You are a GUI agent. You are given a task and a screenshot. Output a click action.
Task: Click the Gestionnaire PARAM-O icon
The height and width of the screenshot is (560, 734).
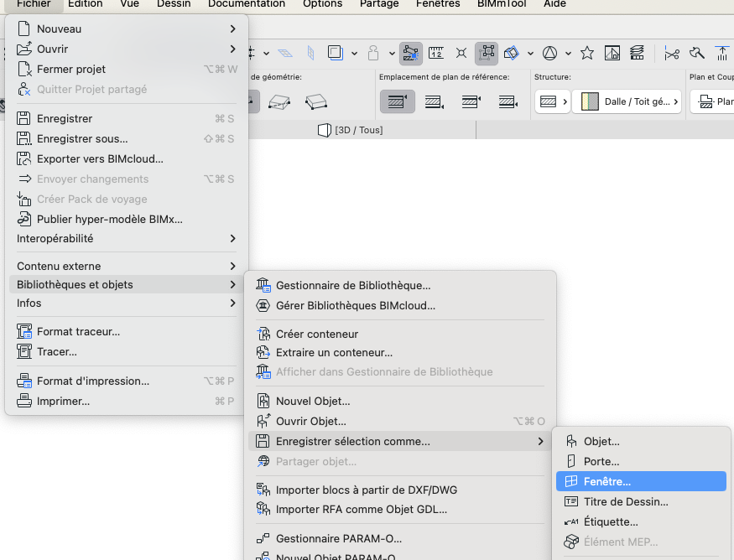tap(263, 538)
